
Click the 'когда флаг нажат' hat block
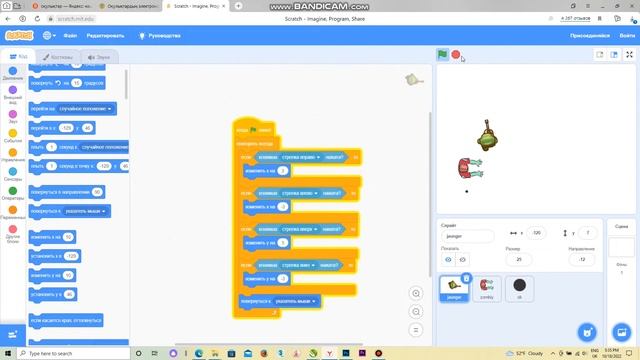pos(254,130)
